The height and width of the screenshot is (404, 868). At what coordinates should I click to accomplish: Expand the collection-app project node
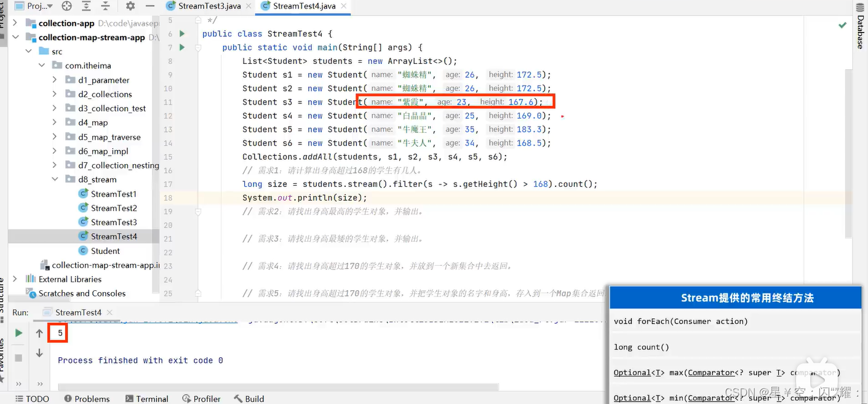pos(14,23)
